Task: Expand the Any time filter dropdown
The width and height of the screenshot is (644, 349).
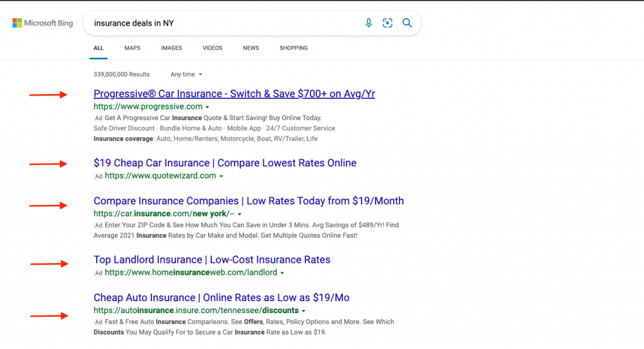Action: (x=186, y=74)
